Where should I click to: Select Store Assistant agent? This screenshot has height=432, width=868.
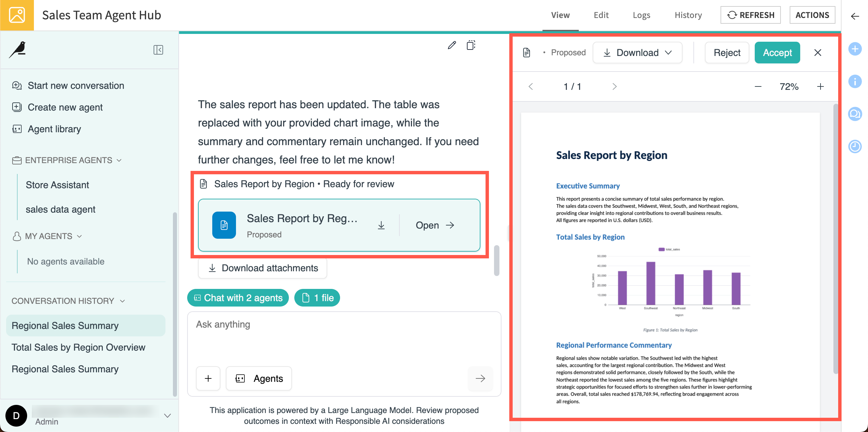click(x=57, y=185)
